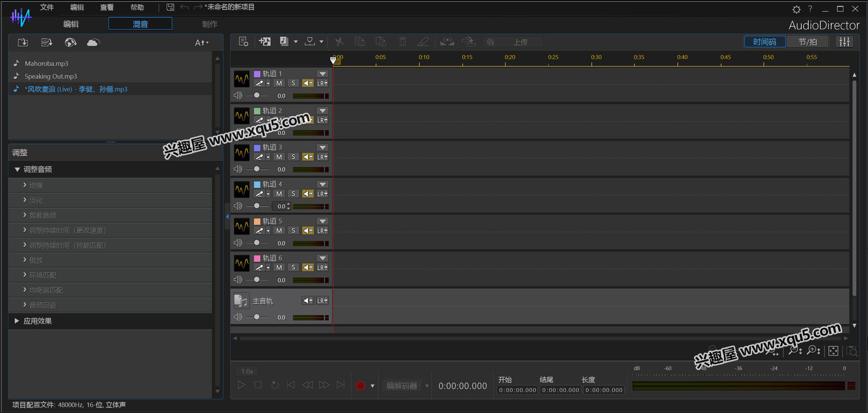Select Mahoroba.mp3 in the library
This screenshot has height=413, width=868.
point(46,63)
